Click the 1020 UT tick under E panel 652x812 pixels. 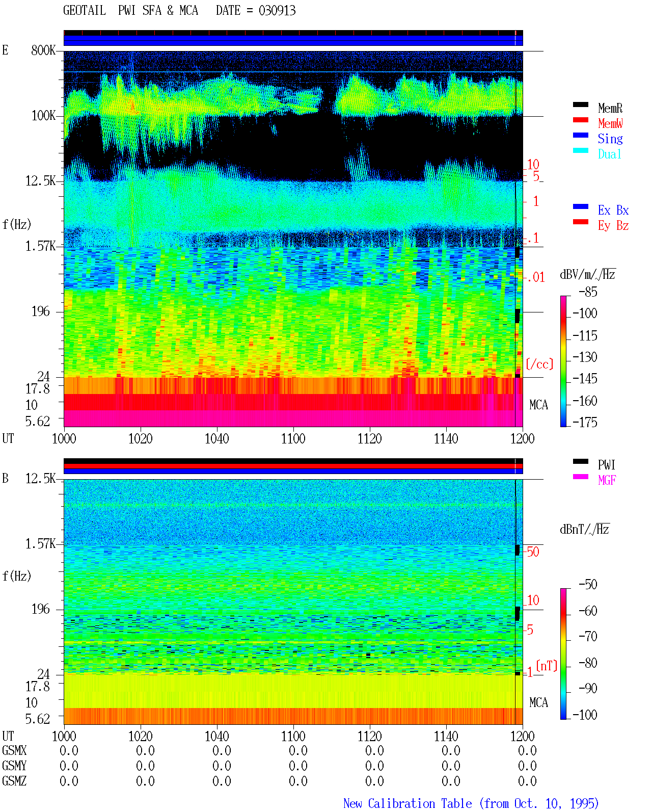coord(141,438)
